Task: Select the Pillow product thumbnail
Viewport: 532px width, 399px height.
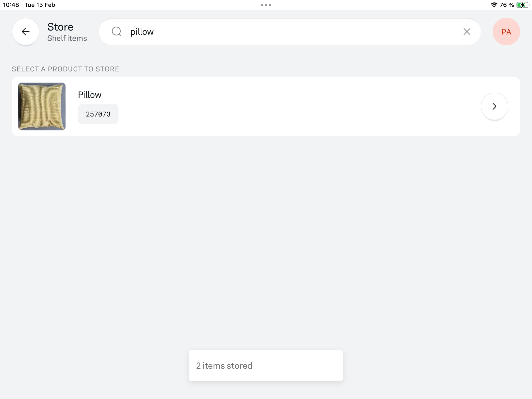Action: click(x=42, y=106)
